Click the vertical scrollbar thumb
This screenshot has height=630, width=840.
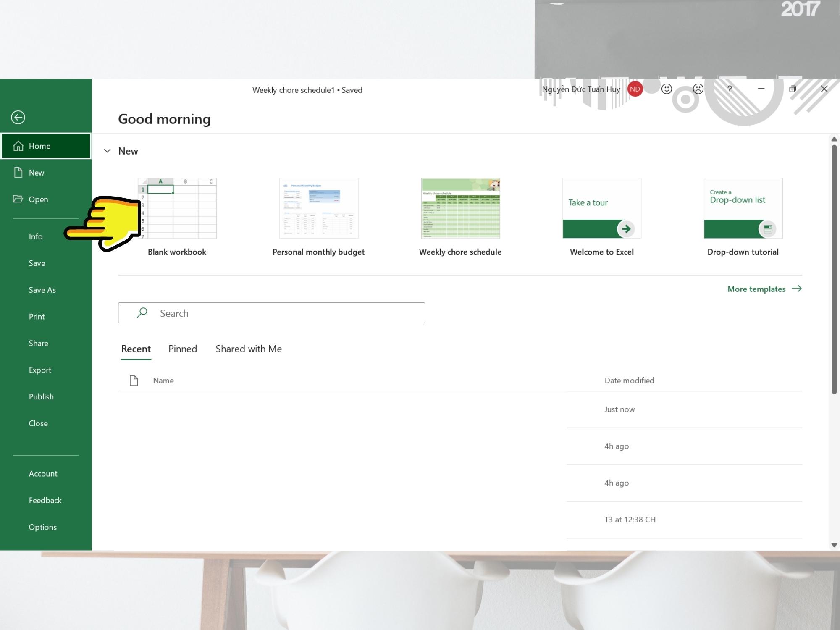coord(834,269)
